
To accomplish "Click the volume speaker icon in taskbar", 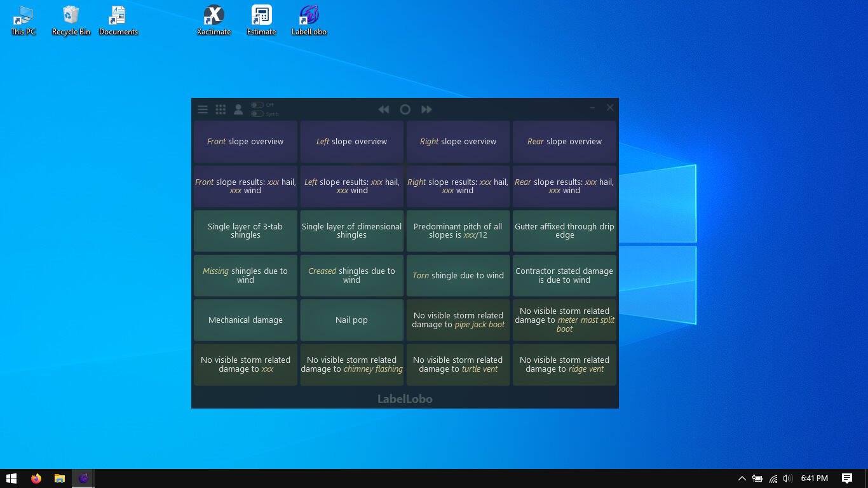I will pyautogui.click(x=787, y=478).
